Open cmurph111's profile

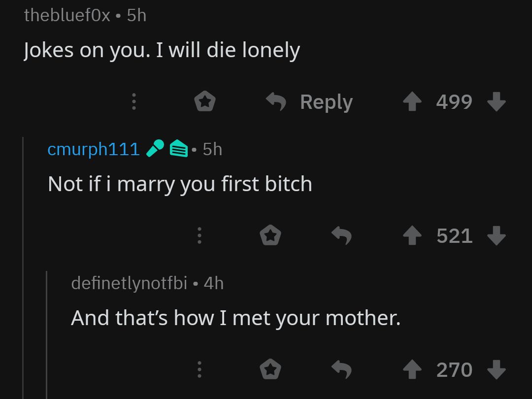coord(94,150)
